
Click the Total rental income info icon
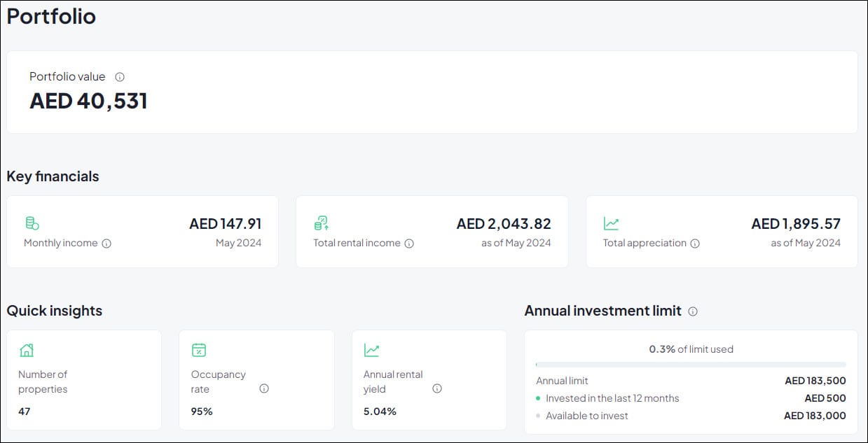pyautogui.click(x=409, y=244)
